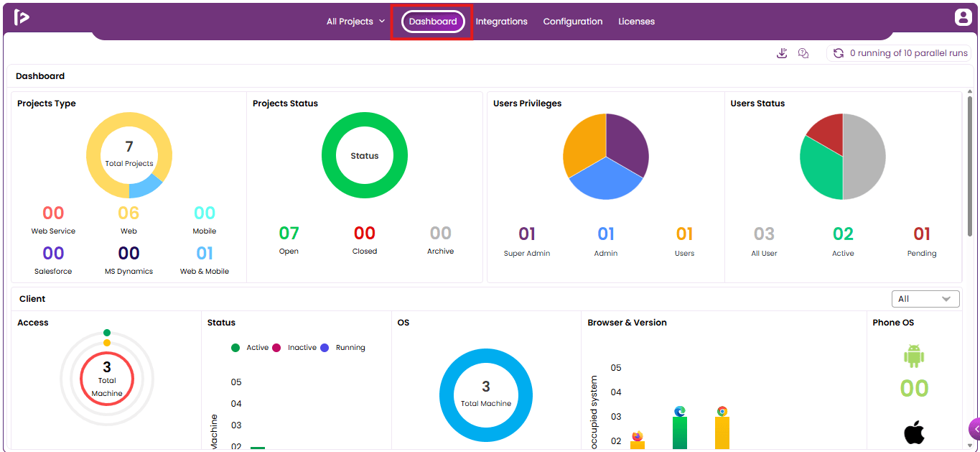Click the download report icon
The width and height of the screenshot is (980, 452).
pos(782,53)
